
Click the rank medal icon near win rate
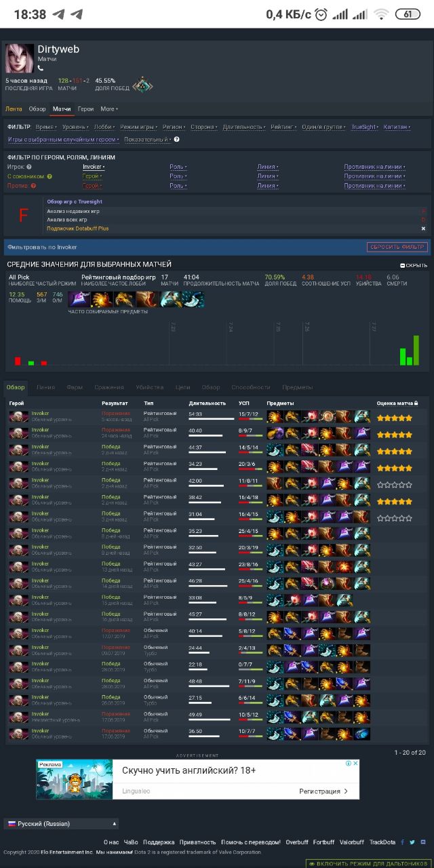coord(142,85)
